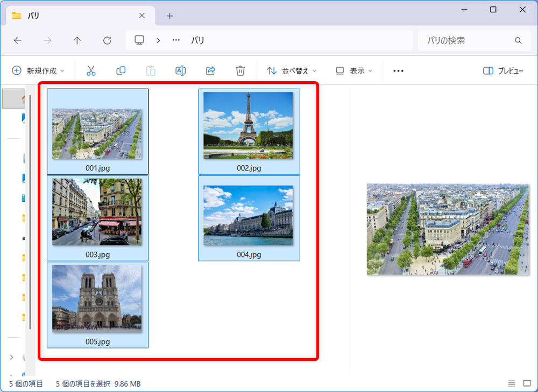Switch to large icons view at bottom right
538x392 pixels.
pos(526,383)
